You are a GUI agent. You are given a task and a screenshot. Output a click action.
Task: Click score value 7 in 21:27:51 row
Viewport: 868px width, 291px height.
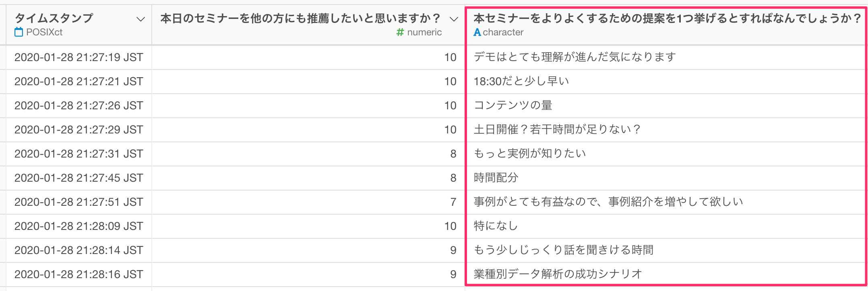453,202
